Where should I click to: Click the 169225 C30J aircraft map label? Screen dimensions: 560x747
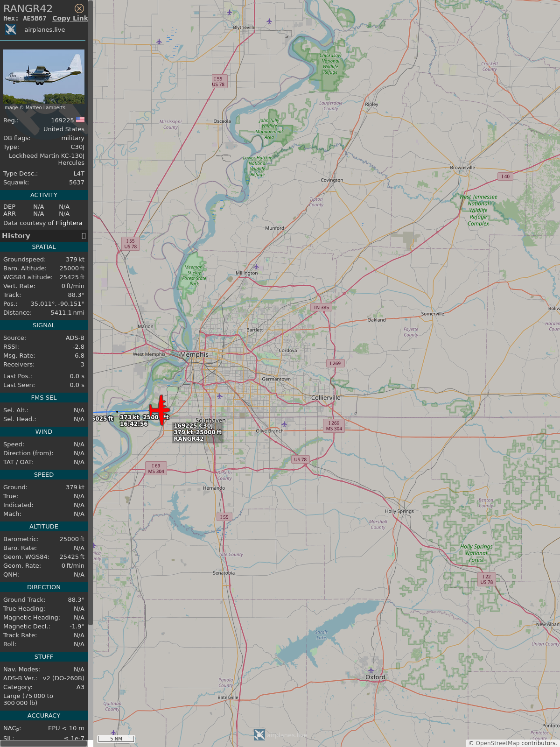197,432
